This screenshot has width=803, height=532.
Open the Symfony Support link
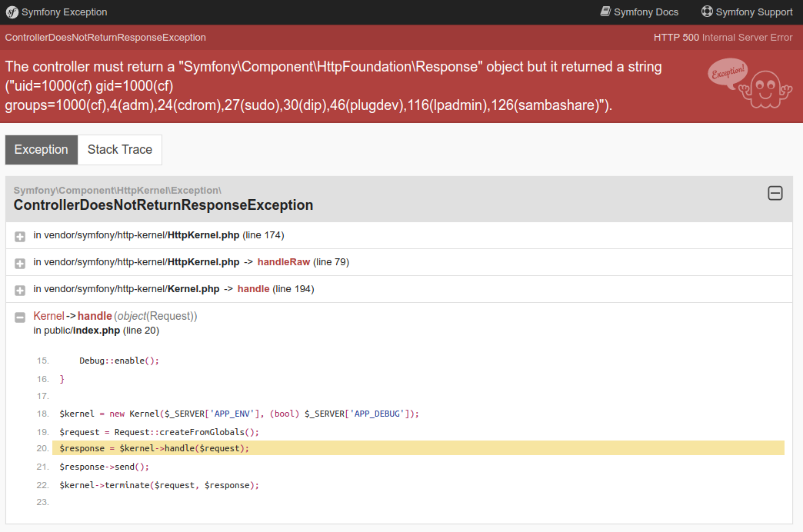[754, 12]
